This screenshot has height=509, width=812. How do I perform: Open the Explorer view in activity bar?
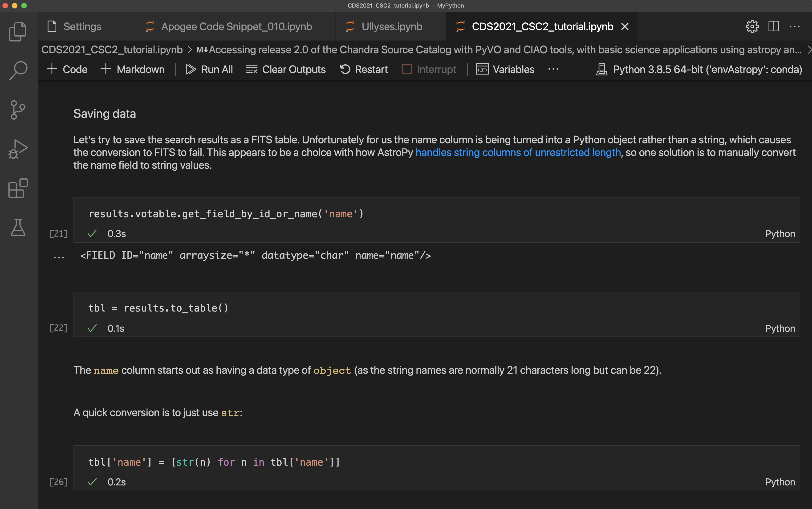point(18,32)
